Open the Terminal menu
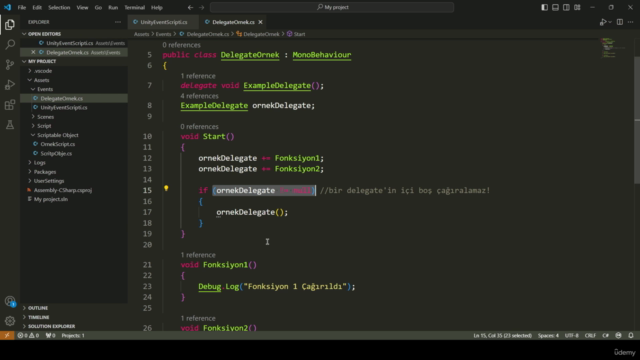 [134, 7]
